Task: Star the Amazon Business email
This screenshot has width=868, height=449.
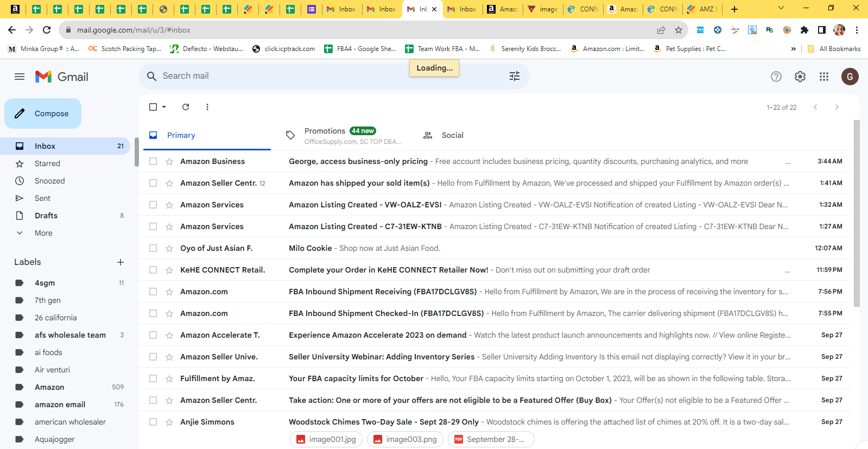Action: pyautogui.click(x=169, y=161)
